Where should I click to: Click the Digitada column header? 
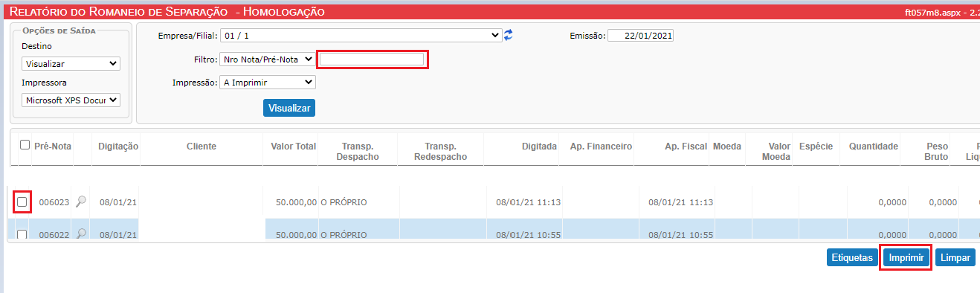(x=539, y=146)
